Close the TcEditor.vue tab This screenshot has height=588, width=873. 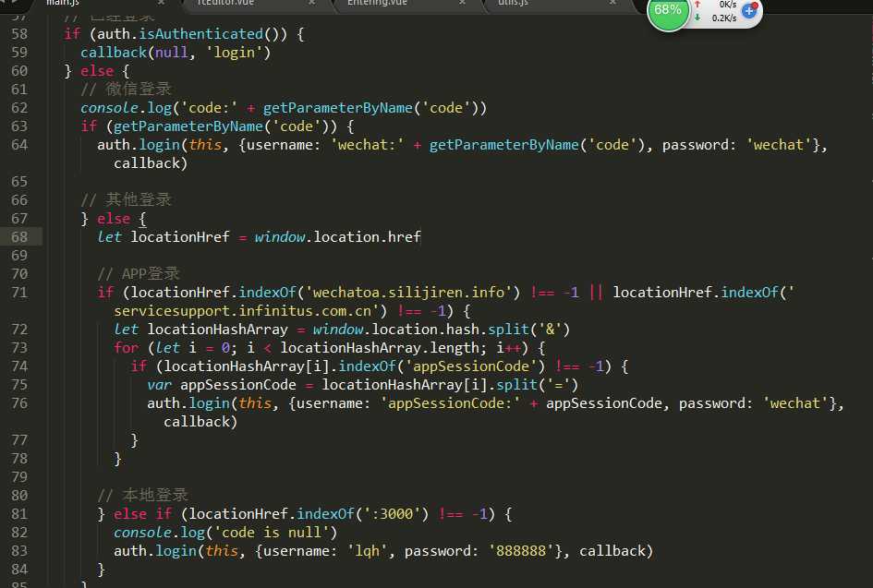pos(311,4)
